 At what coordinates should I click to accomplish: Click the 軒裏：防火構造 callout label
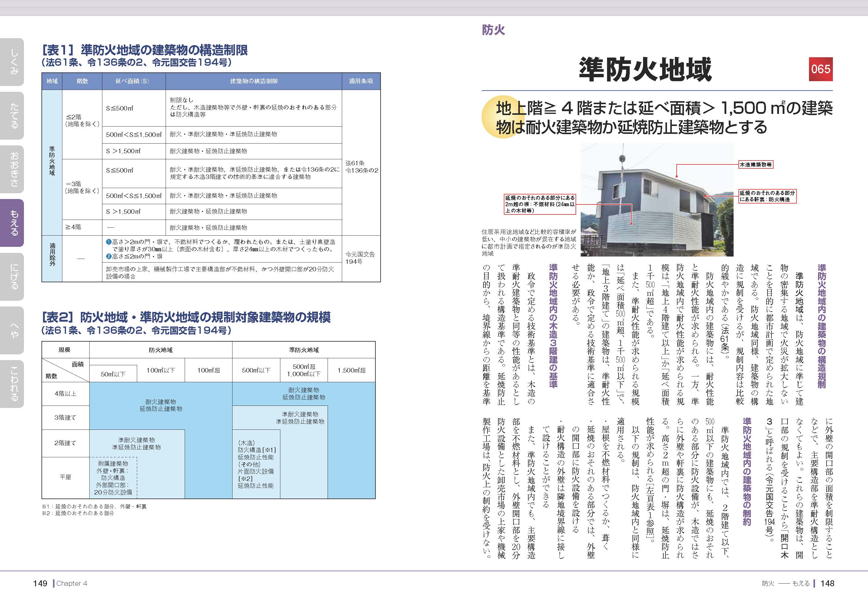point(767,196)
